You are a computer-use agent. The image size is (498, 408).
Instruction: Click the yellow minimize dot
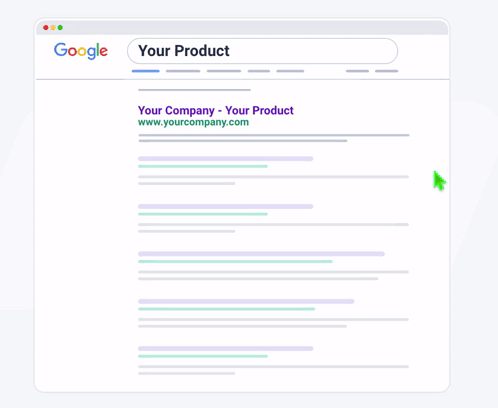(x=53, y=27)
